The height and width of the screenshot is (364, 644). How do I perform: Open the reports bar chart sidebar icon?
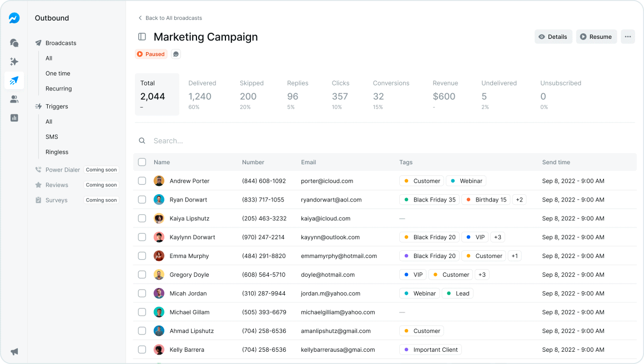click(x=14, y=118)
